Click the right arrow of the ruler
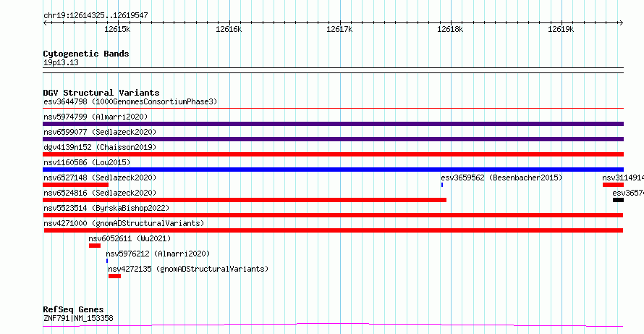 coord(621,23)
